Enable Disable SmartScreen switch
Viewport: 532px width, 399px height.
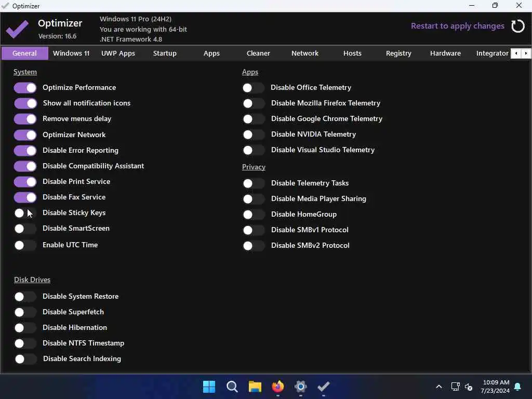click(25, 229)
